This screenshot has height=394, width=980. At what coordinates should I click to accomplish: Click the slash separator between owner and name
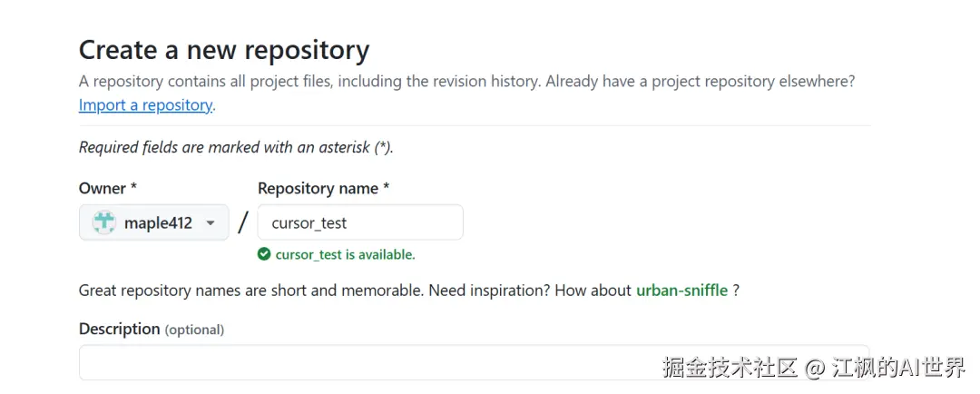click(x=243, y=222)
